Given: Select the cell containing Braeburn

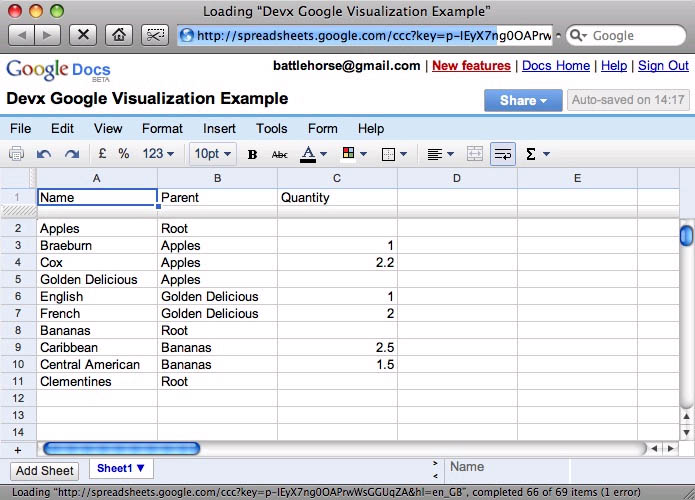Looking at the screenshot, I should point(97,246).
